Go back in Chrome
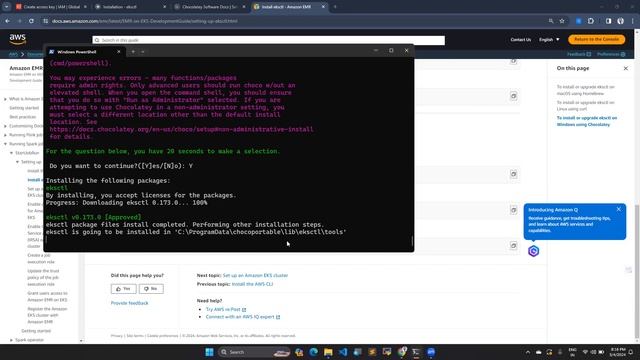 click(8, 21)
